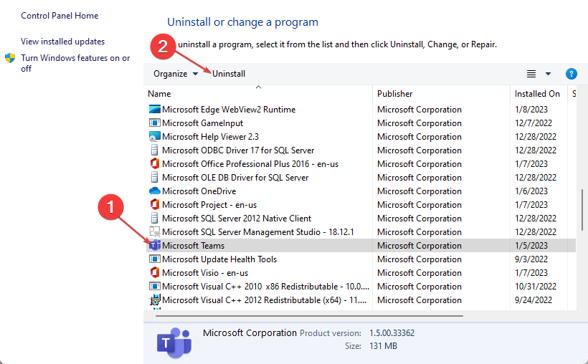Expand the view options dropdown arrow
This screenshot has width=588, height=364.
pos(548,74)
